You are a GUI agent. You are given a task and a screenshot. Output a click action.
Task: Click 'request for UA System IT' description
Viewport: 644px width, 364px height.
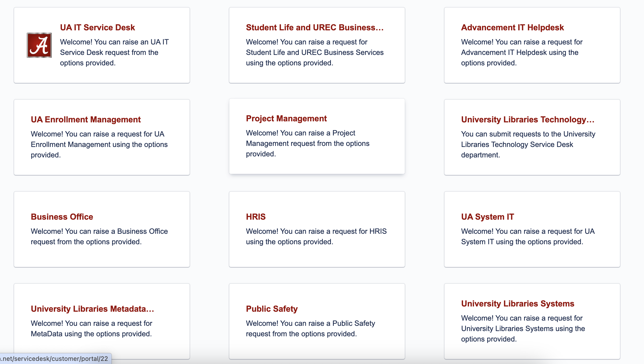528,237
